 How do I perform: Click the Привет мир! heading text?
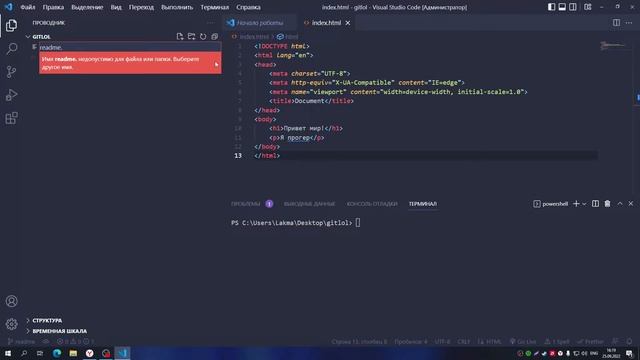[304, 128]
